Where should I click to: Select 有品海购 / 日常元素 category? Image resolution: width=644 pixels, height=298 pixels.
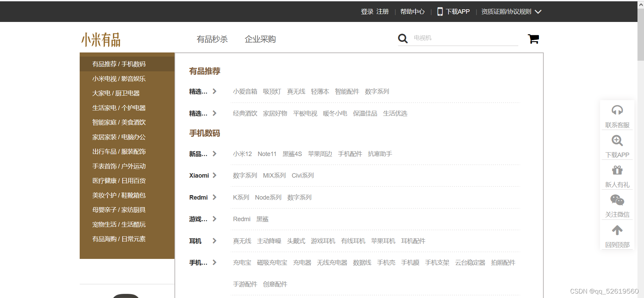click(x=127, y=239)
